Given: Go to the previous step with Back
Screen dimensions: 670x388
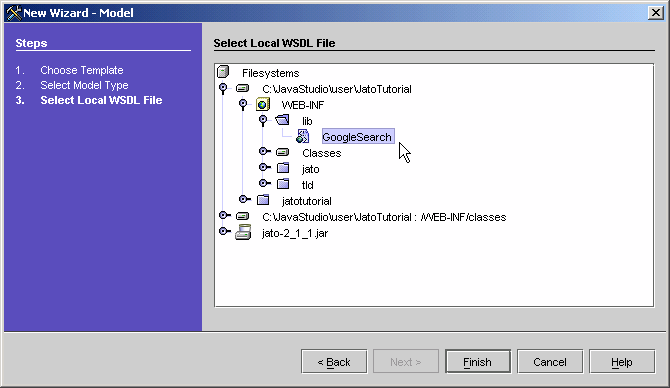Looking at the screenshot, I should pos(334,362).
